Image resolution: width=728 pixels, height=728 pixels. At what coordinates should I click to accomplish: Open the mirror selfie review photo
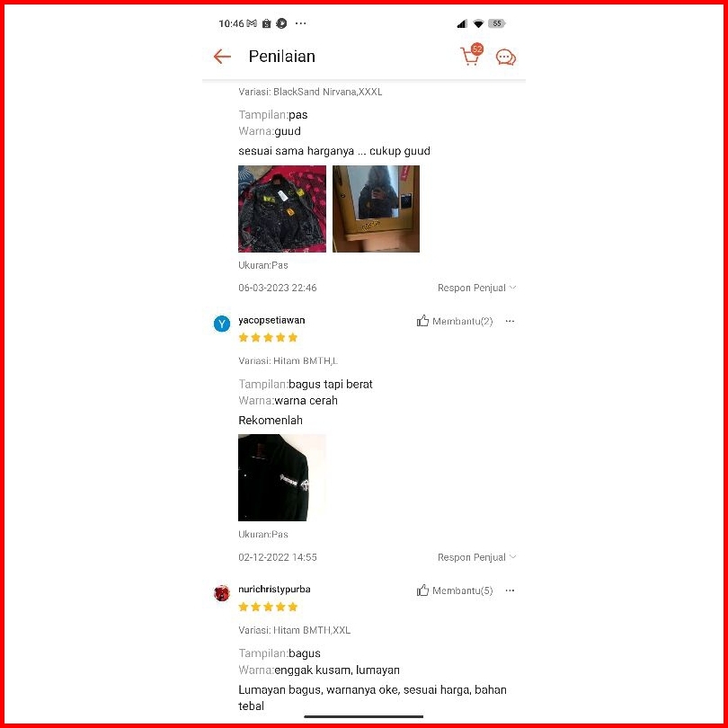pyautogui.click(x=376, y=209)
